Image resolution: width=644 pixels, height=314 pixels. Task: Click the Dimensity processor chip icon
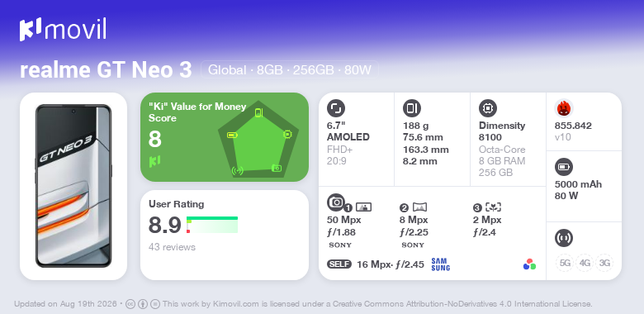(x=488, y=108)
